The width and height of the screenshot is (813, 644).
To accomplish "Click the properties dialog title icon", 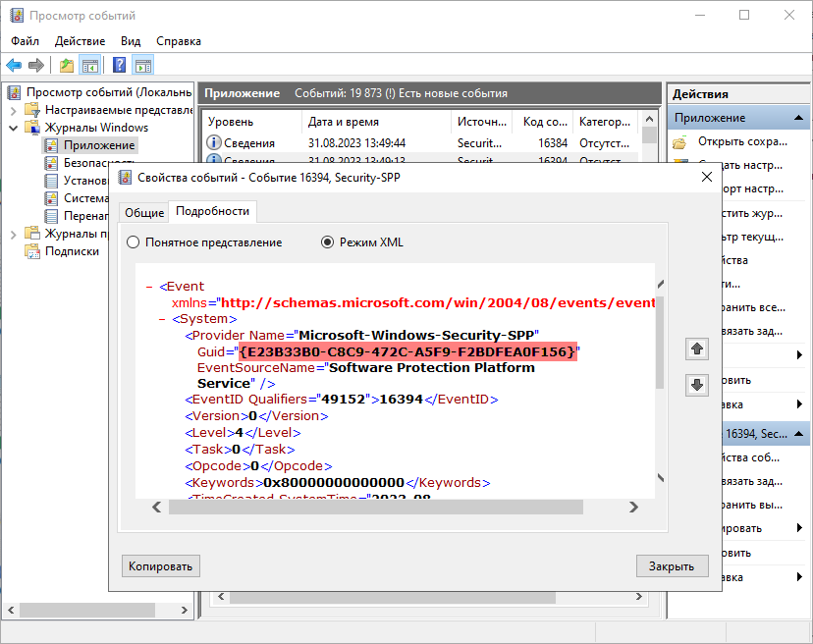I will pyautogui.click(x=125, y=178).
